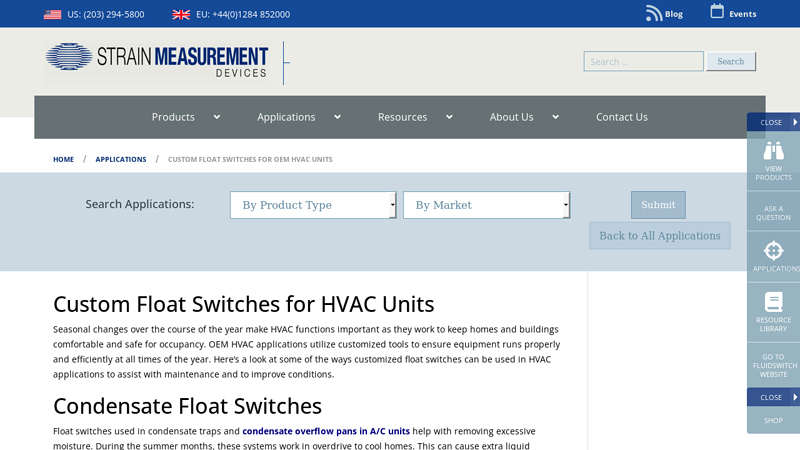Expand the Resources menu chevron
The height and width of the screenshot is (450, 800).
point(449,117)
